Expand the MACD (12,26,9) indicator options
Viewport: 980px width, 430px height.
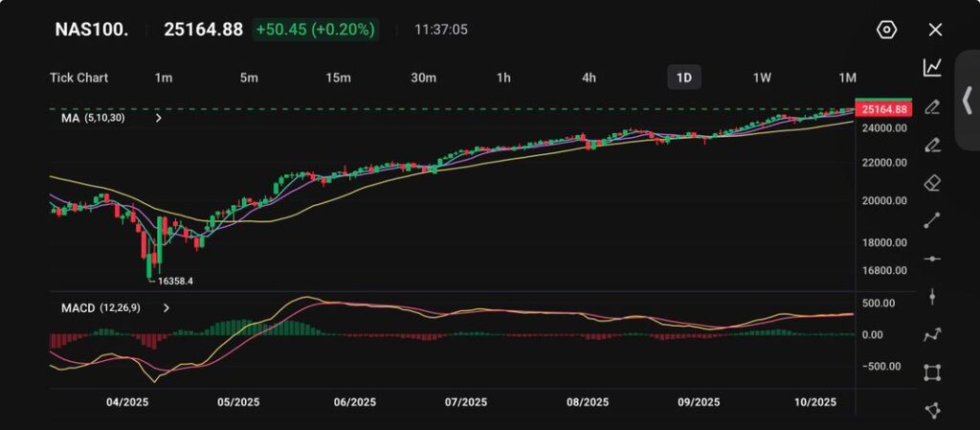click(167, 308)
